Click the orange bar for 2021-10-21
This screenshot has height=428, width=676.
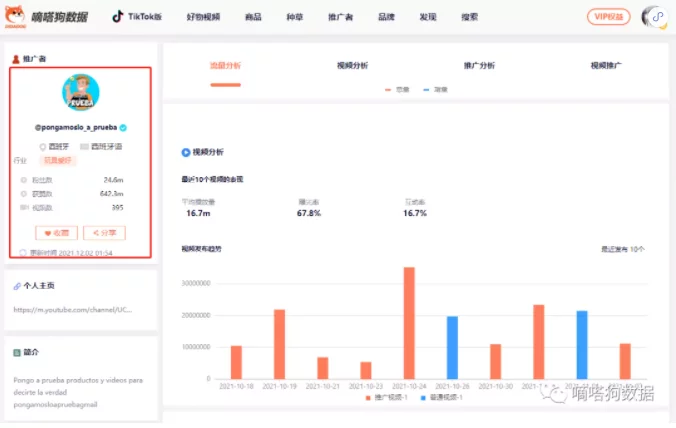click(x=322, y=368)
